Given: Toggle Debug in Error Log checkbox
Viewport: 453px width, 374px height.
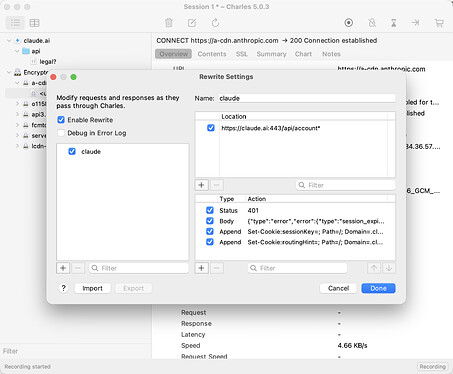Looking at the screenshot, I should [61, 133].
